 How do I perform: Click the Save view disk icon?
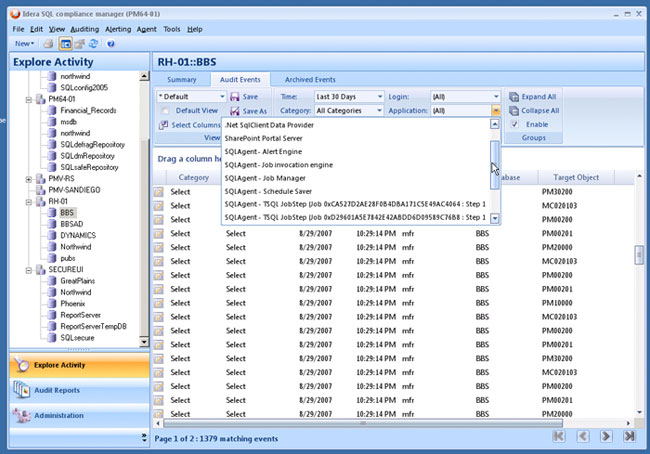pos(235,97)
